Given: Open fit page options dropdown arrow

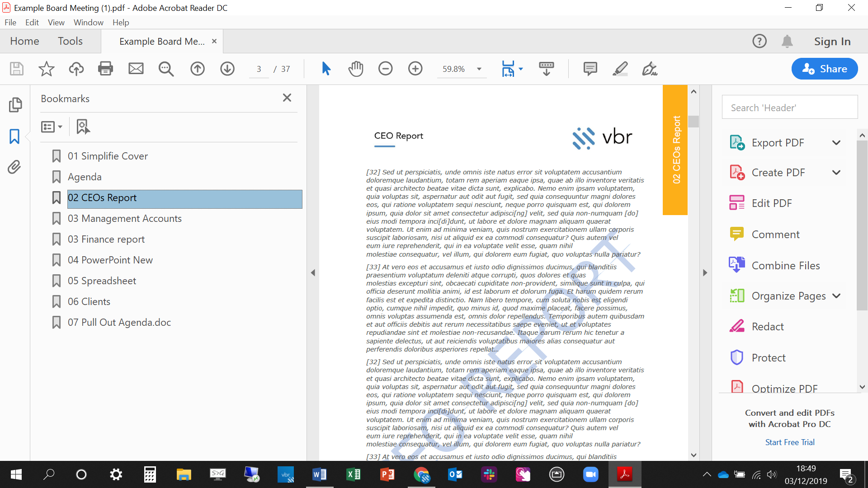Looking at the screenshot, I should (x=521, y=69).
